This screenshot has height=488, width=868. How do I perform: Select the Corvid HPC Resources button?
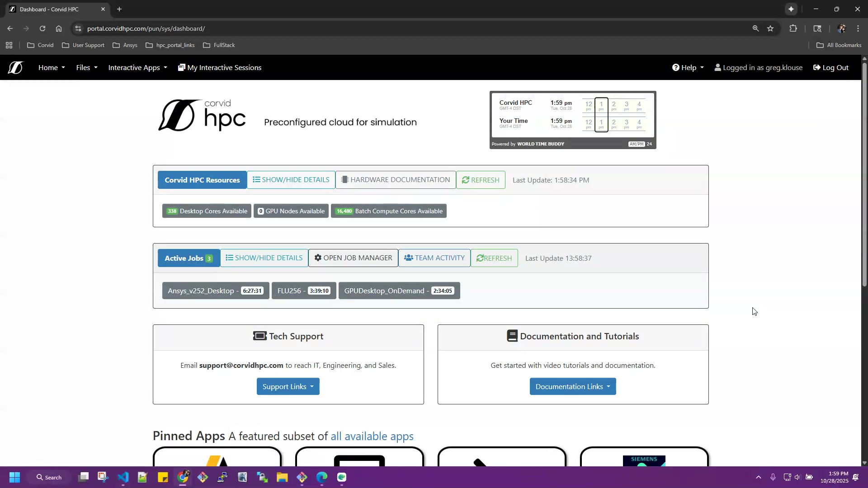(x=202, y=180)
